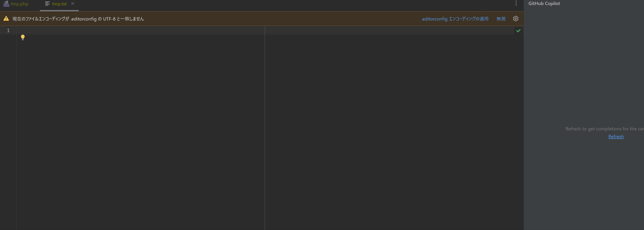Apply the .editorconfig encoding
The height and width of the screenshot is (230, 644).
coord(455,19)
